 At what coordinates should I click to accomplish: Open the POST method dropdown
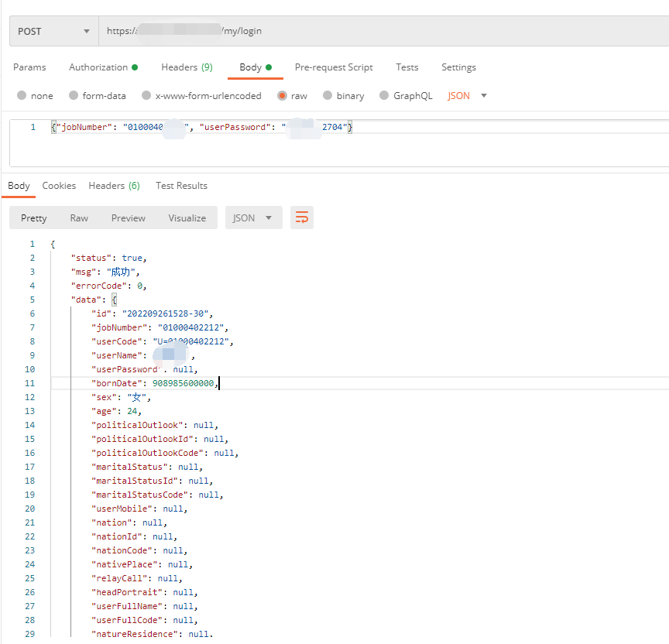53,31
